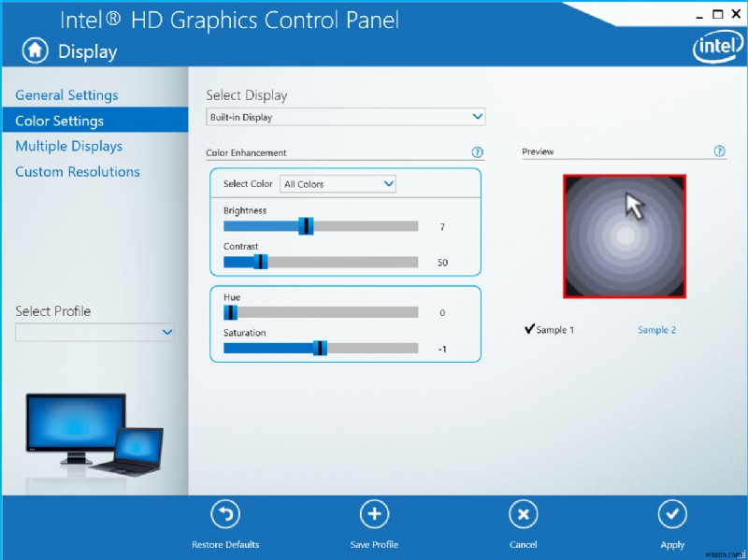Click the Home icon beside Display
Viewport: 748px width, 560px height.
pyautogui.click(x=35, y=50)
